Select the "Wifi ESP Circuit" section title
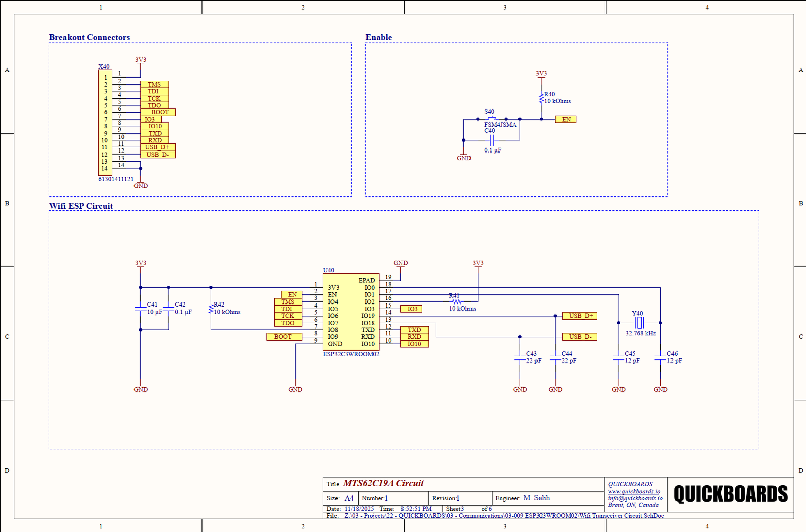Screen dimensions: 806x532 click(x=81, y=206)
